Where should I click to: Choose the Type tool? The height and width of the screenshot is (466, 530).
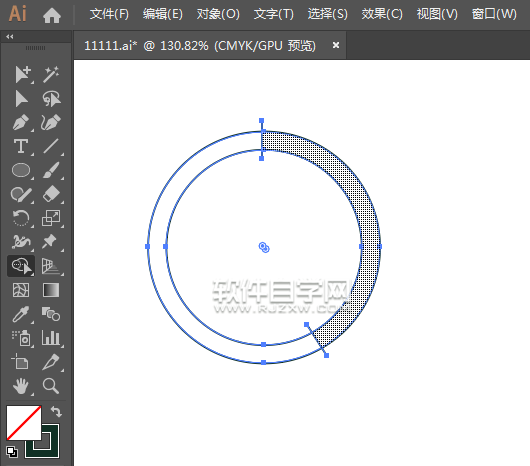click(x=21, y=146)
